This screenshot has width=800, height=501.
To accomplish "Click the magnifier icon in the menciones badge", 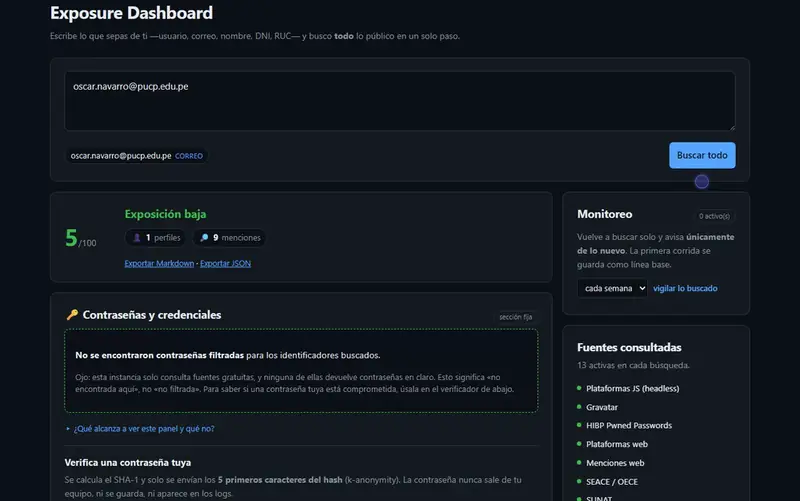I will [x=204, y=238].
